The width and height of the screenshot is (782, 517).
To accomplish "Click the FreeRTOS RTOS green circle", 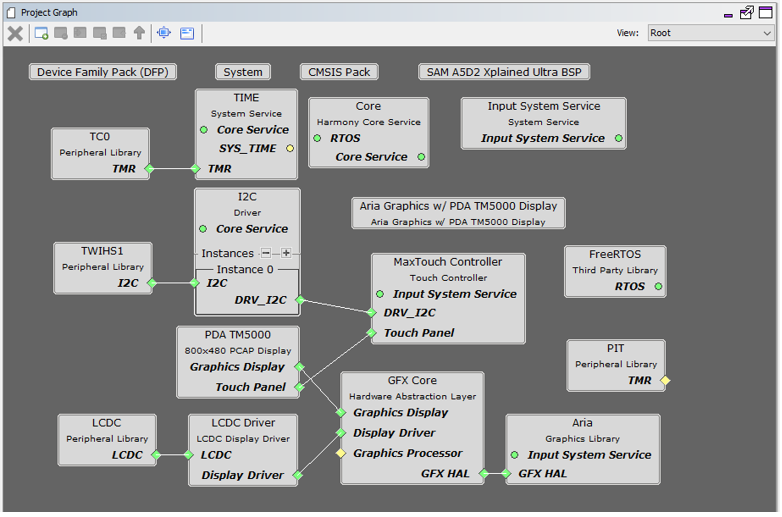I will (x=658, y=286).
